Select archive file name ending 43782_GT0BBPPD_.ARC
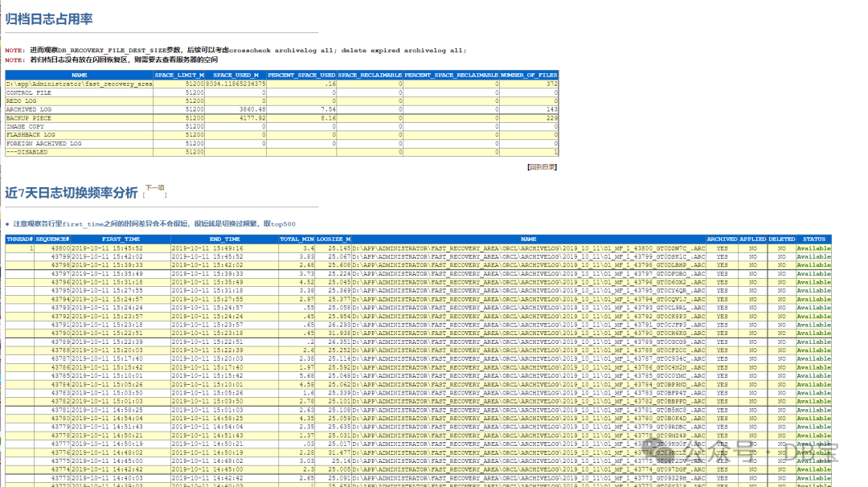Screen dimensions: 868x487 [x=529, y=401]
